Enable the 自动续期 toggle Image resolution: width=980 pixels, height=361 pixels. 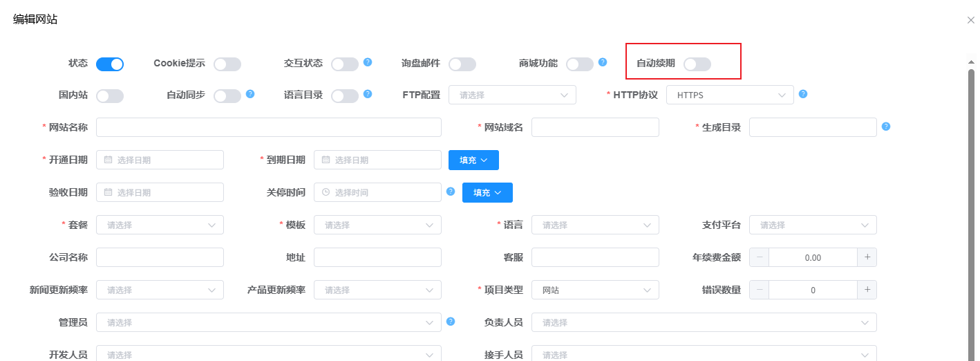pos(697,64)
